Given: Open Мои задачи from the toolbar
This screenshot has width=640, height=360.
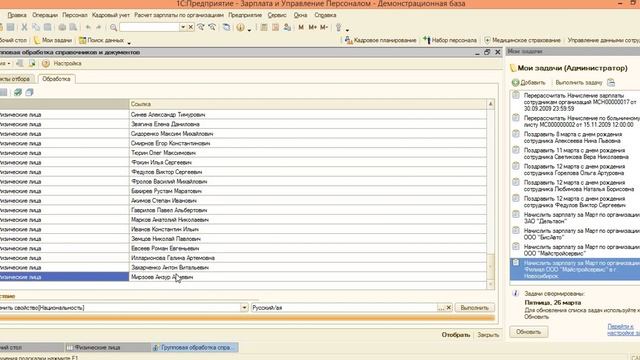Looking at the screenshot, I should click(x=53, y=40).
